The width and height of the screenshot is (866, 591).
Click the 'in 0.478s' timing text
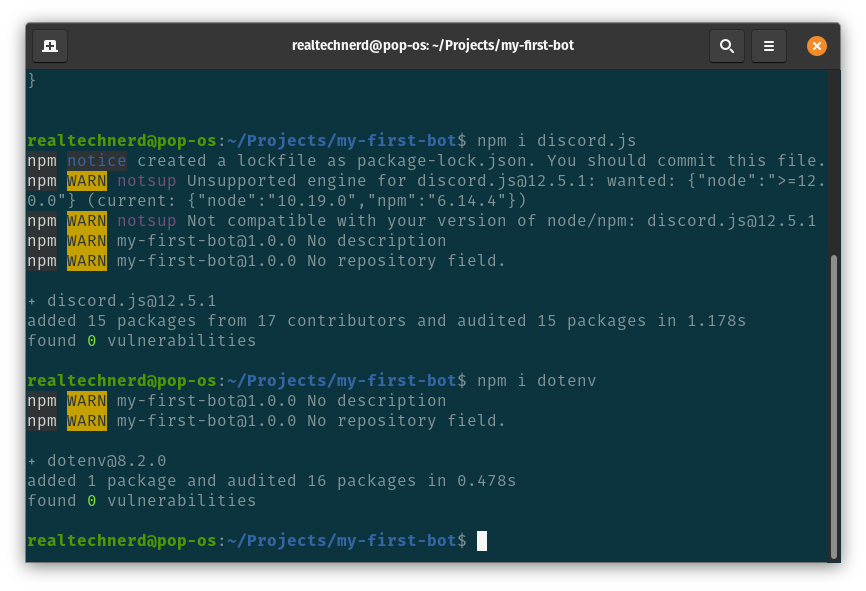[x=472, y=481]
